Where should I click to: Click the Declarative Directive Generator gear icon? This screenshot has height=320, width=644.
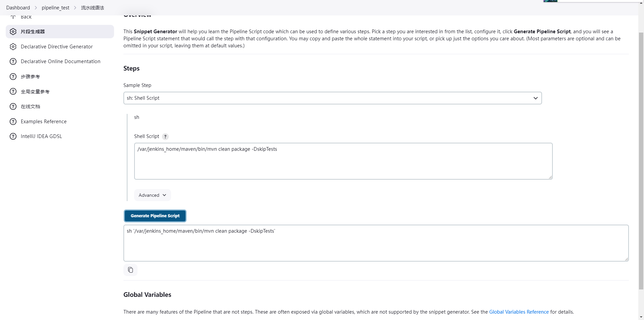pos(13,47)
